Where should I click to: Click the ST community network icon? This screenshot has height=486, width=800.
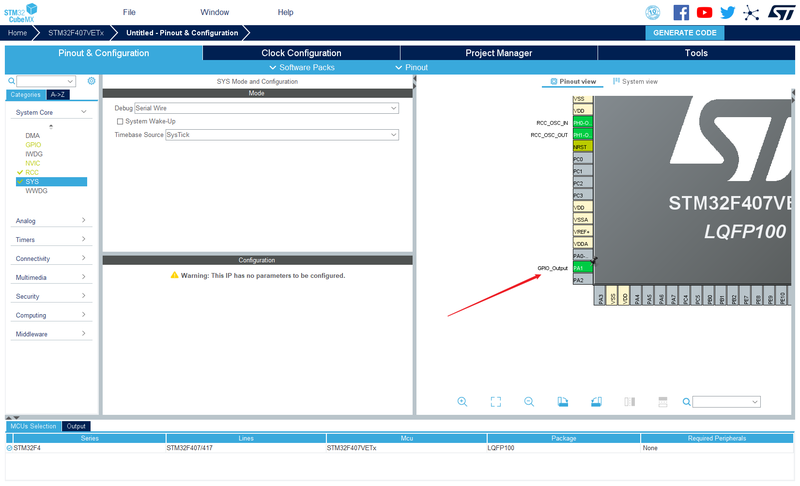tap(751, 12)
